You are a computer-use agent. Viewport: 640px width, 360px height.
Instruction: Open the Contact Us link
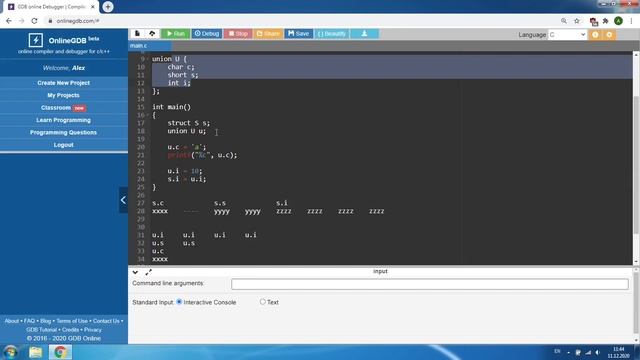pos(106,321)
